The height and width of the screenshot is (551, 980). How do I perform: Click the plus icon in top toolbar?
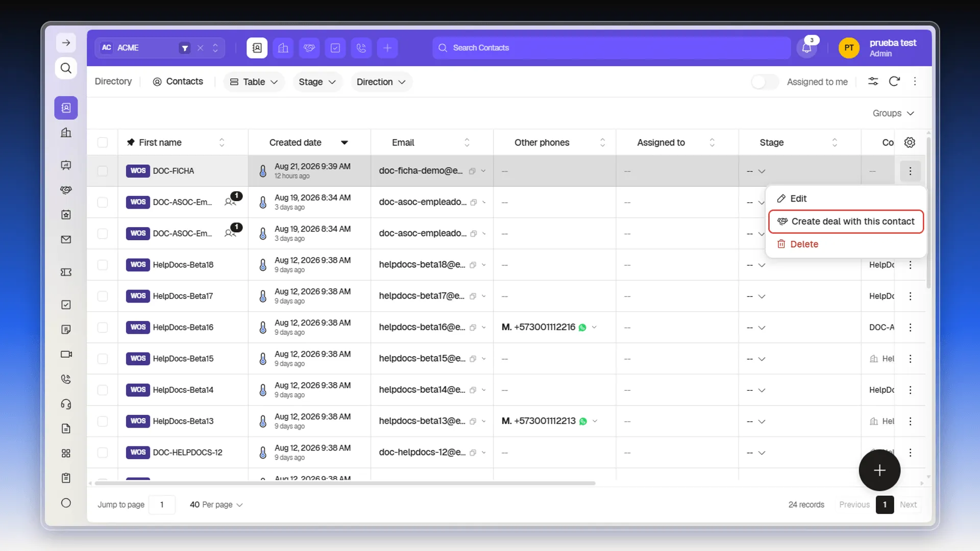[x=387, y=48]
